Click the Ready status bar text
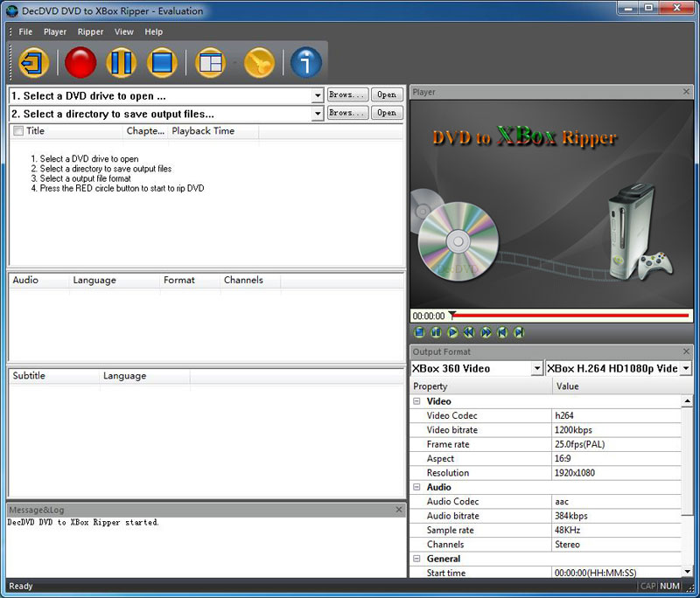Screen dimensions: 700x598 pos(20,586)
